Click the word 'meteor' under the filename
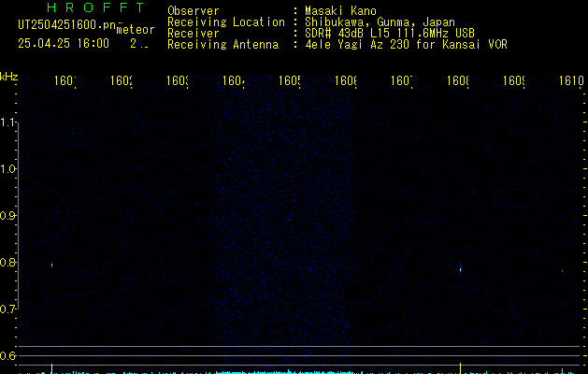The height and width of the screenshot is (374, 588). click(136, 30)
